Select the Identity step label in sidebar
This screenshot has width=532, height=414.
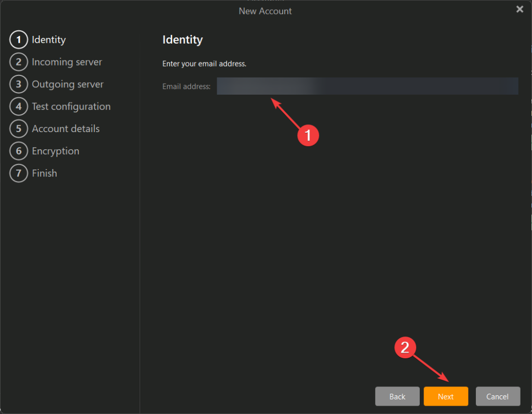tap(49, 40)
